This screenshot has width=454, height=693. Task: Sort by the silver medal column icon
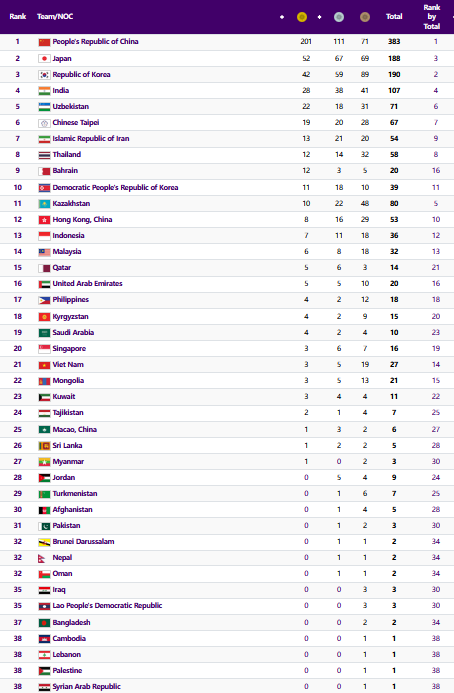tap(339, 17)
